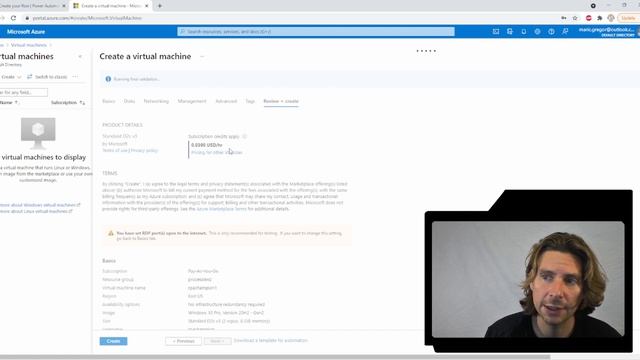
Task: Switch to the Basics tab
Action: click(109, 101)
